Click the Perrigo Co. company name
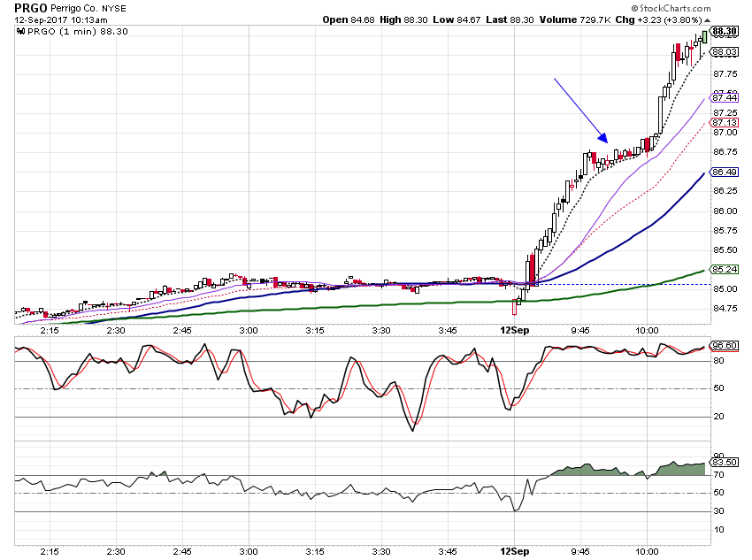 pos(74,8)
